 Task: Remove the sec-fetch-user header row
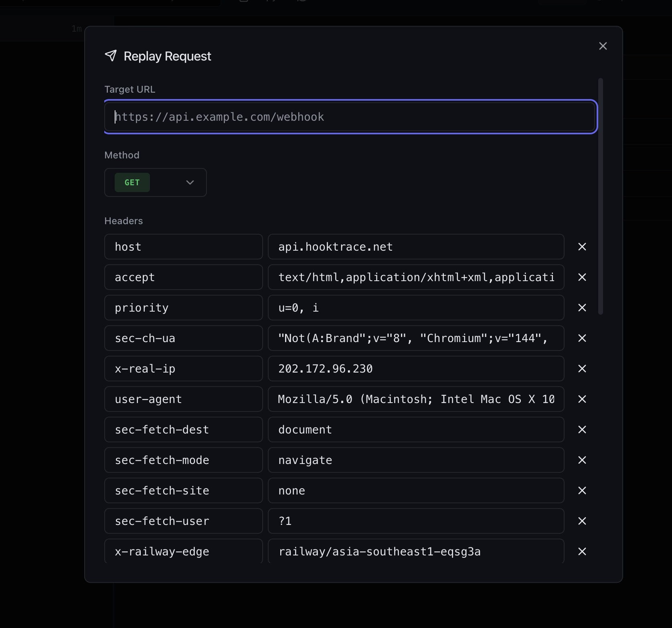point(582,521)
